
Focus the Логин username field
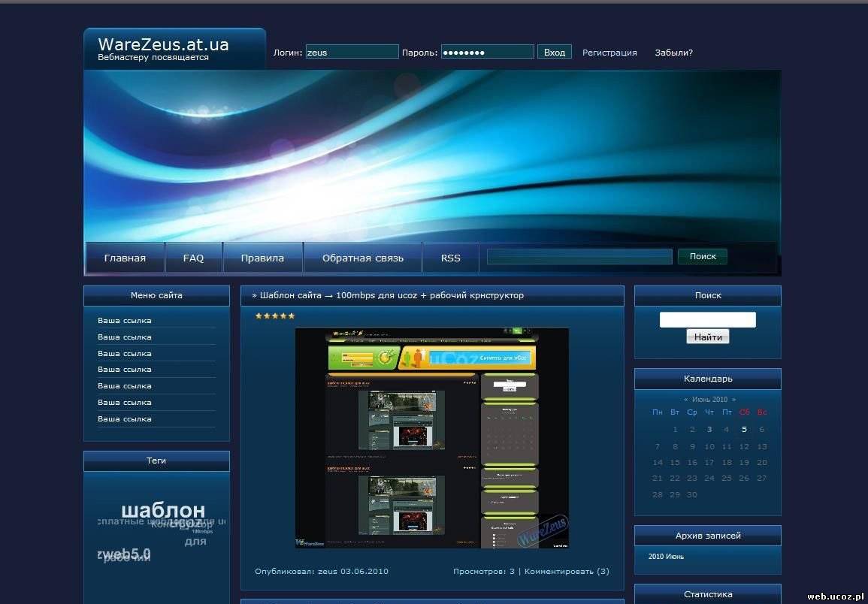352,52
